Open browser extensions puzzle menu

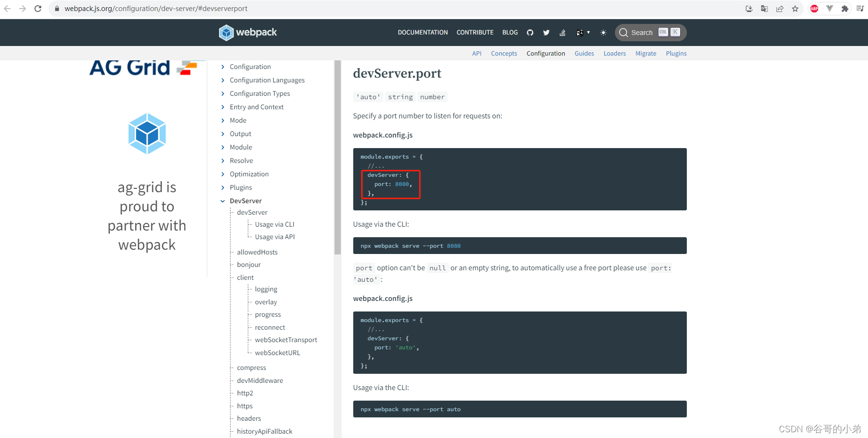(845, 9)
